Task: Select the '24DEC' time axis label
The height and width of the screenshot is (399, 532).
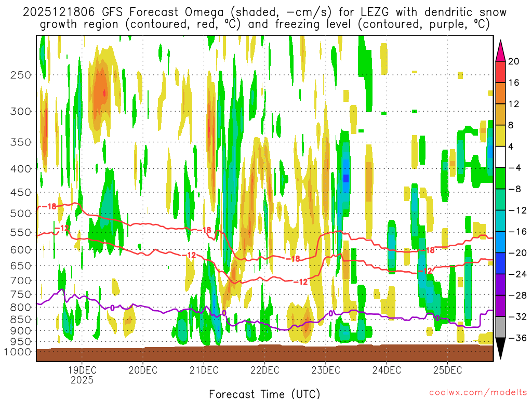Action: coord(387,370)
